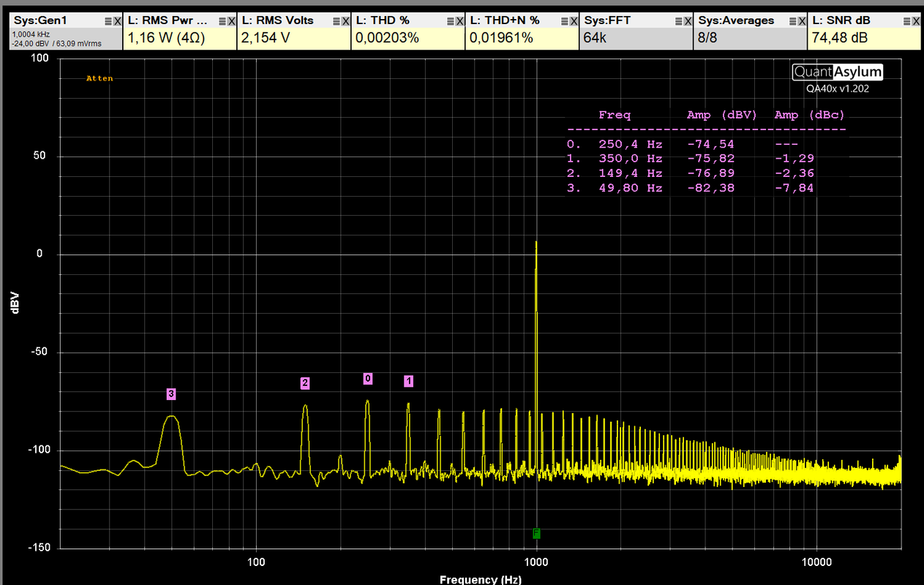
Task: Select peak marker 2 on the spectrum
Action: [x=305, y=382]
